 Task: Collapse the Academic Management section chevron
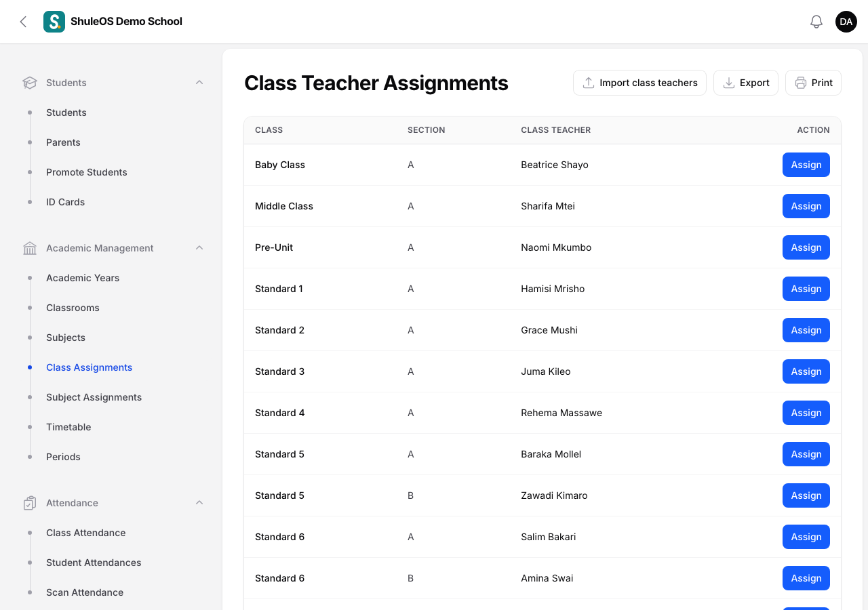point(199,248)
